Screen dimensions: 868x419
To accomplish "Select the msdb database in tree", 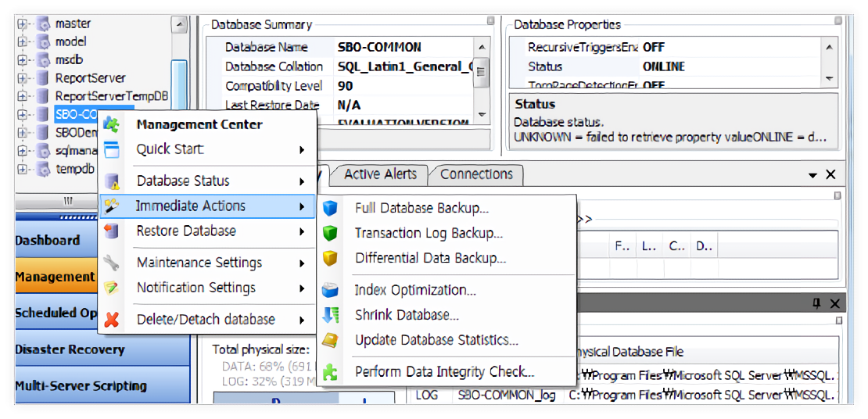I will pyautogui.click(x=69, y=59).
